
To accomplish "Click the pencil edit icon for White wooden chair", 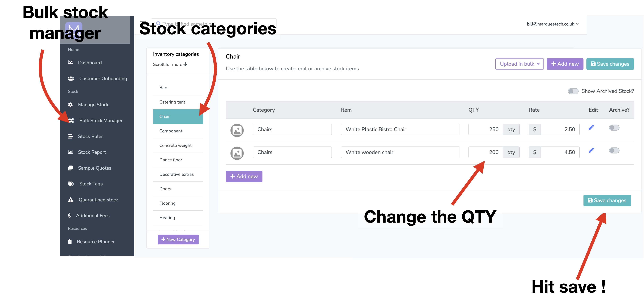I will 591,150.
